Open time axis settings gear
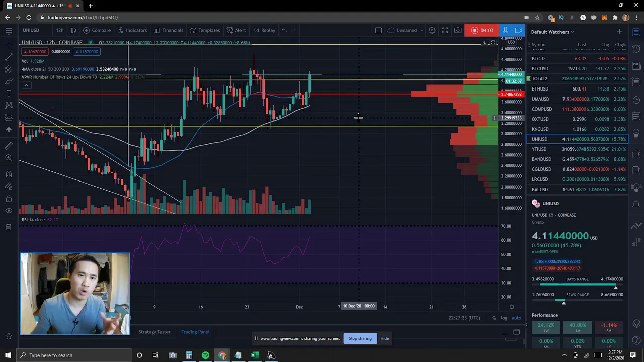The width and height of the screenshot is (644, 362). click(511, 307)
